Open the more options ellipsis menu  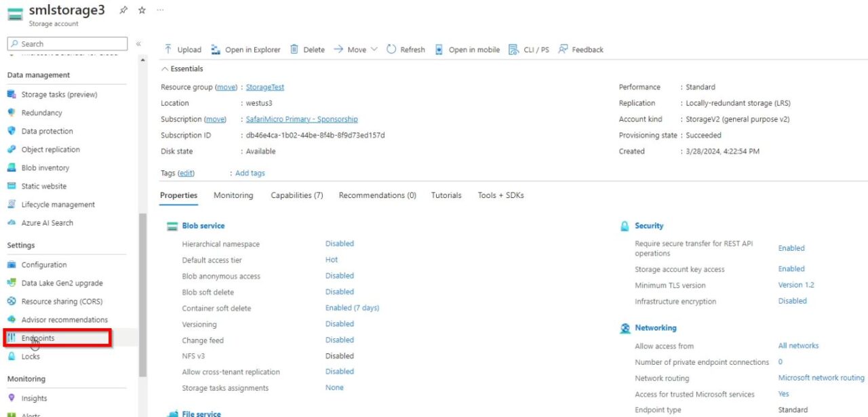click(x=159, y=9)
